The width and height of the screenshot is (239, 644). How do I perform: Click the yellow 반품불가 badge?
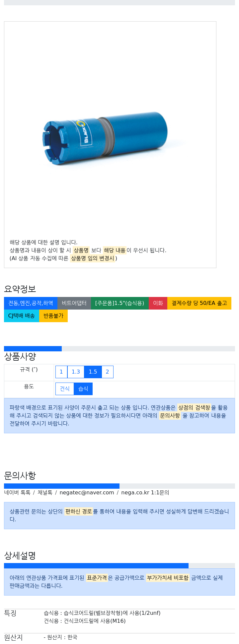click(x=53, y=316)
